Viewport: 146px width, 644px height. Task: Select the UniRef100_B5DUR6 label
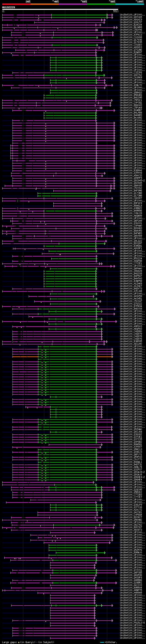coord(131,95)
